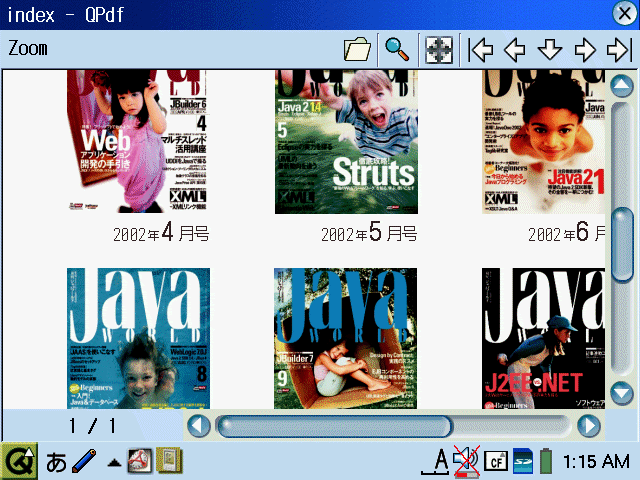Viewport: 640px width, 480px height.
Task: Open the issue 8 underwater Java World cover
Action: tap(138, 338)
